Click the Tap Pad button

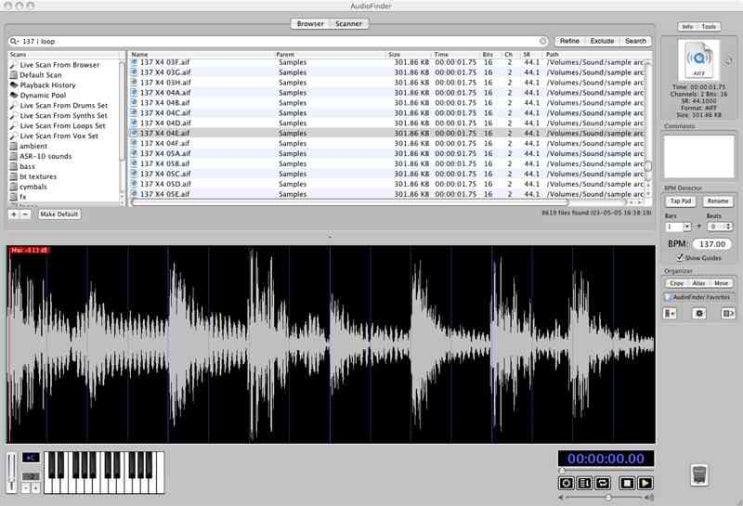(680, 201)
